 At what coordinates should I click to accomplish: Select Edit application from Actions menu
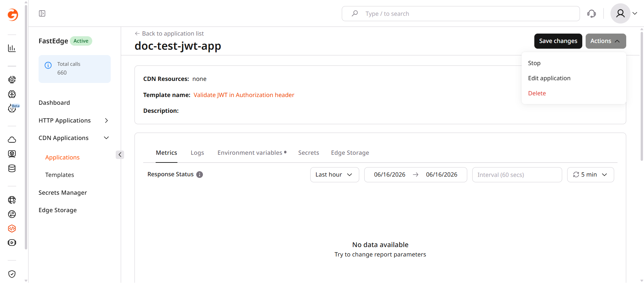coord(549,78)
